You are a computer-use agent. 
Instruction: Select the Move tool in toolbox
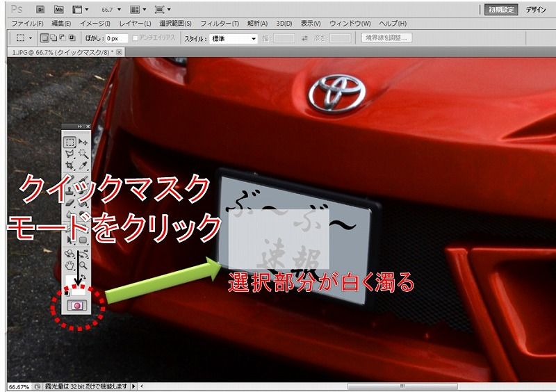83,142
